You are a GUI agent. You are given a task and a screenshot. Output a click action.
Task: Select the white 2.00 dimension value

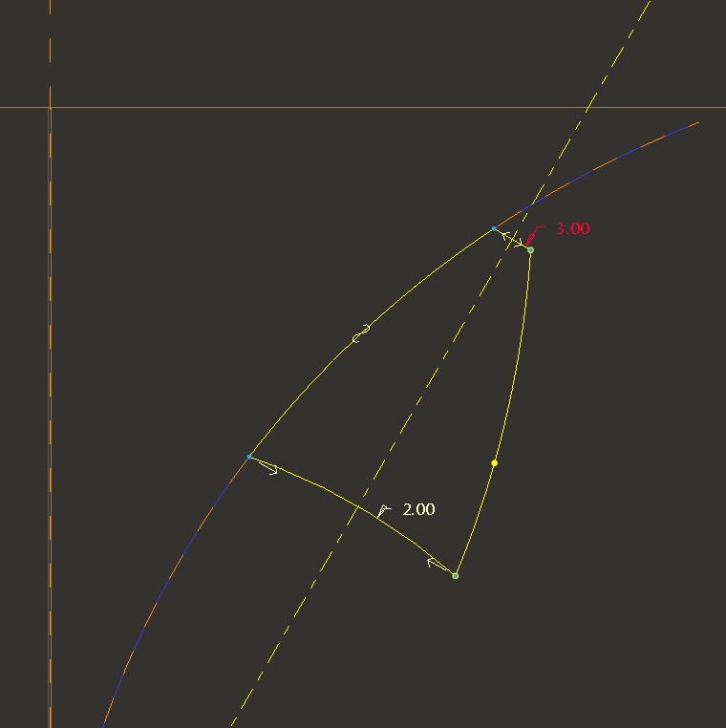click(x=418, y=509)
